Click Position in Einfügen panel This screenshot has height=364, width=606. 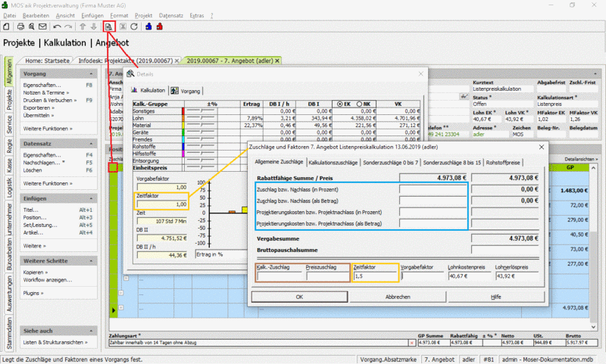click(35, 217)
